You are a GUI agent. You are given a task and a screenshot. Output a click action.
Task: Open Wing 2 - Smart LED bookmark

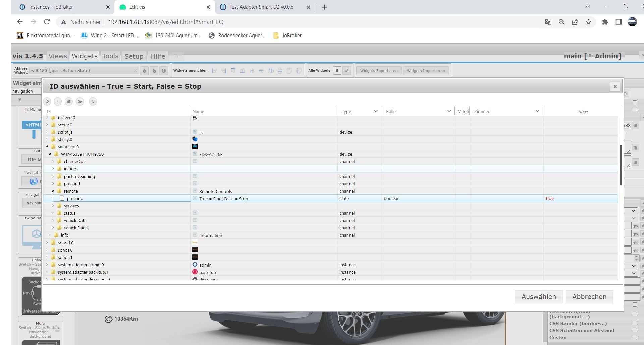[110, 36]
